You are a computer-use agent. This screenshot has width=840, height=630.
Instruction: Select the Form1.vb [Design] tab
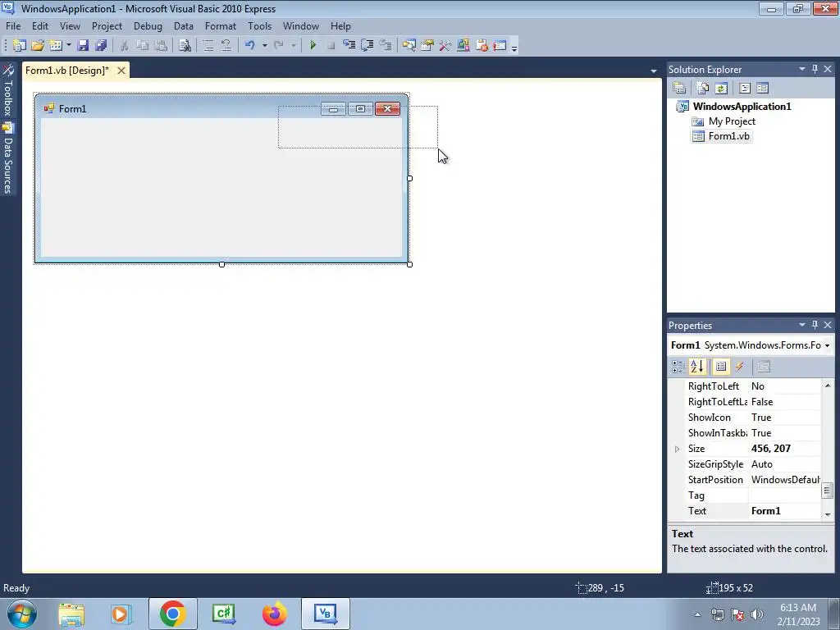[67, 71]
